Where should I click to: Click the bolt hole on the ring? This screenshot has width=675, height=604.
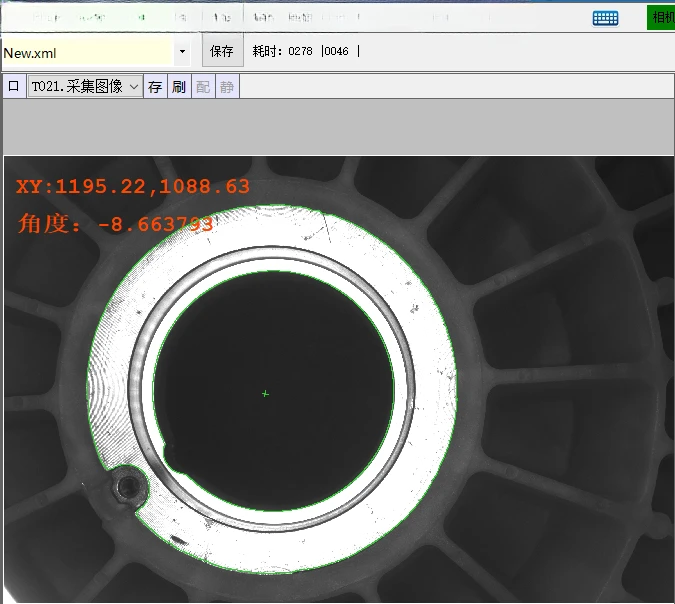128,487
